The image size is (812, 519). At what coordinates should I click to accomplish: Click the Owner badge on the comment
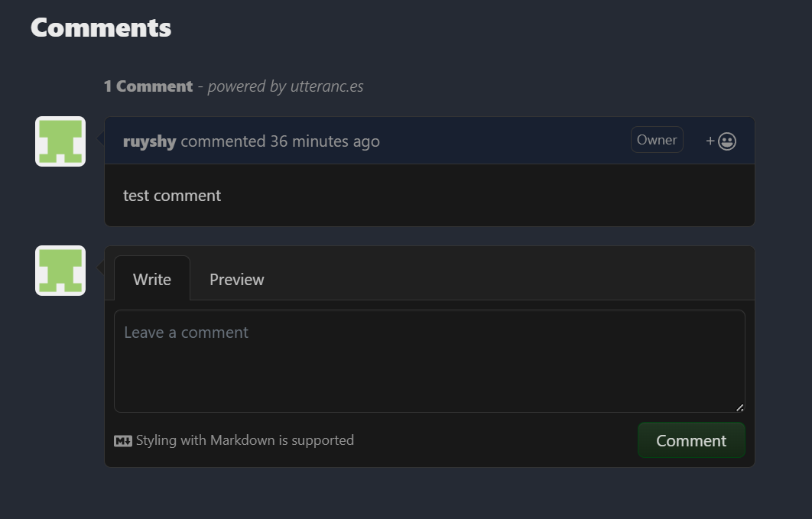pos(656,139)
